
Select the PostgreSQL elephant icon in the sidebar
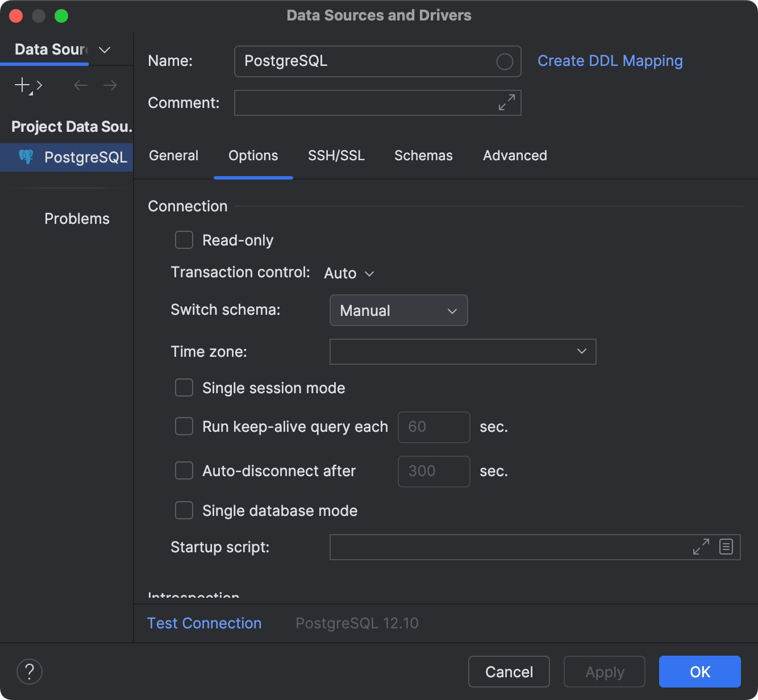(27, 157)
